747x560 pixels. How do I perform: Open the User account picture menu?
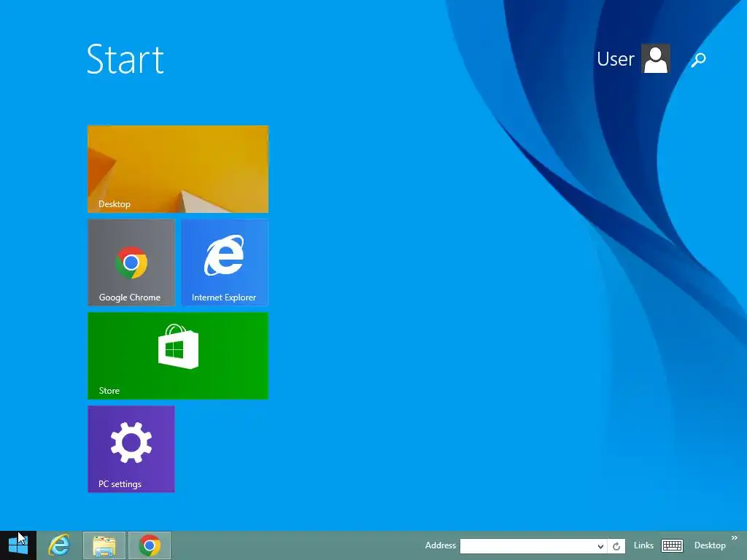pyautogui.click(x=656, y=58)
